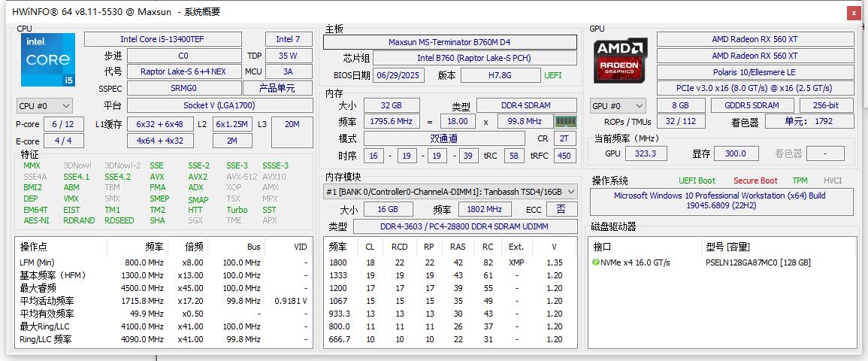Click the green TPM indicator
This screenshot has width=868, height=361.
tap(800, 180)
